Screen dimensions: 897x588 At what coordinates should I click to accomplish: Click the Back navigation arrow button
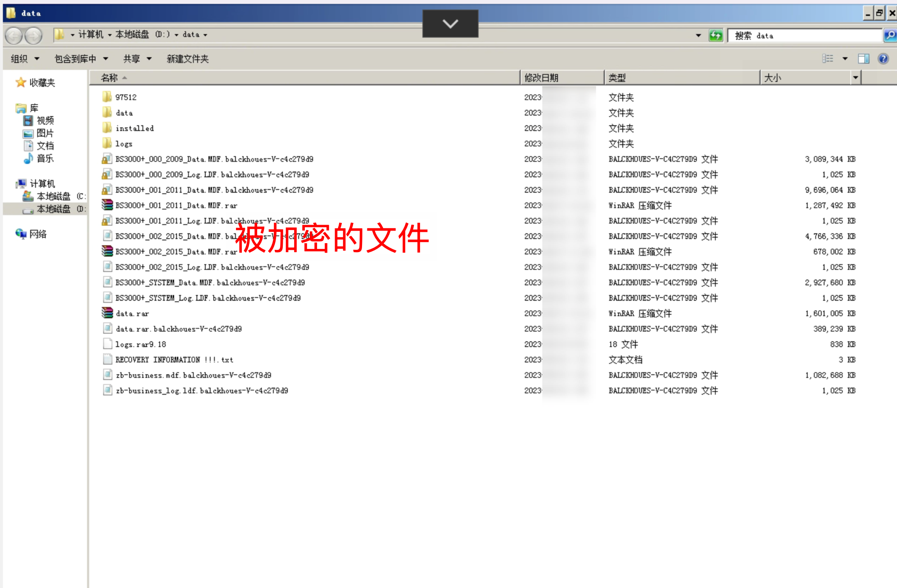14,35
